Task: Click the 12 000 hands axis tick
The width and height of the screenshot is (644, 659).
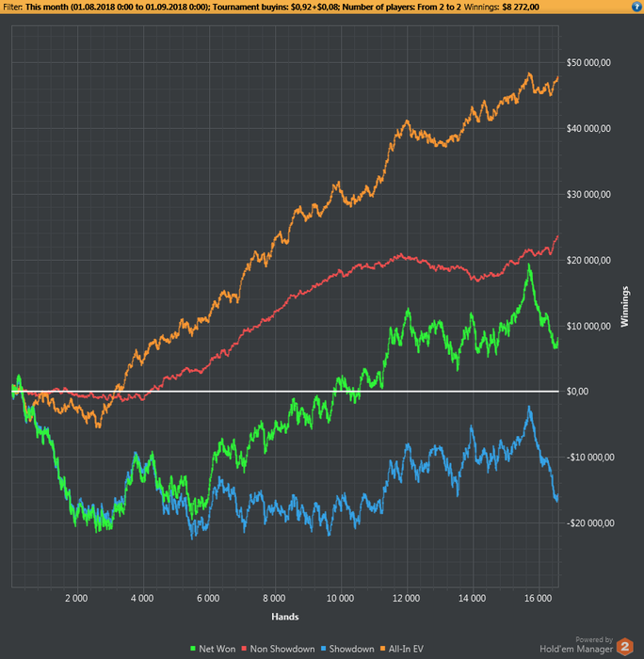Action: tap(406, 598)
